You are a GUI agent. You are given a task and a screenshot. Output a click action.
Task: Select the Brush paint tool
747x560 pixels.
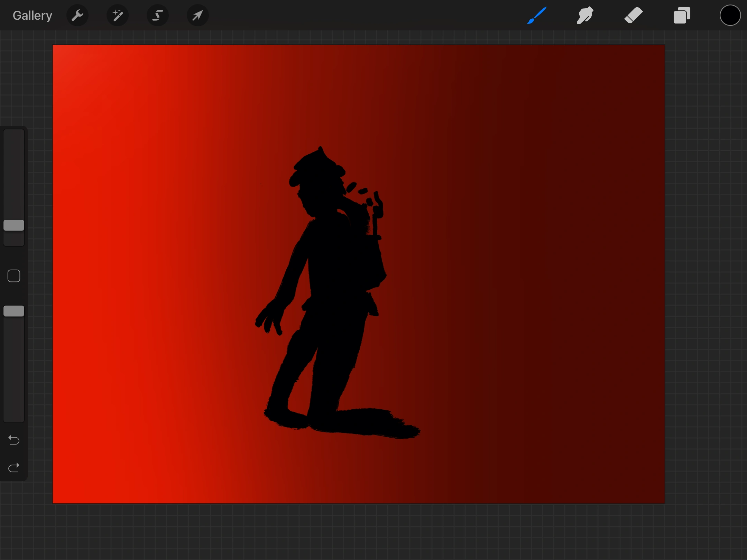(537, 16)
